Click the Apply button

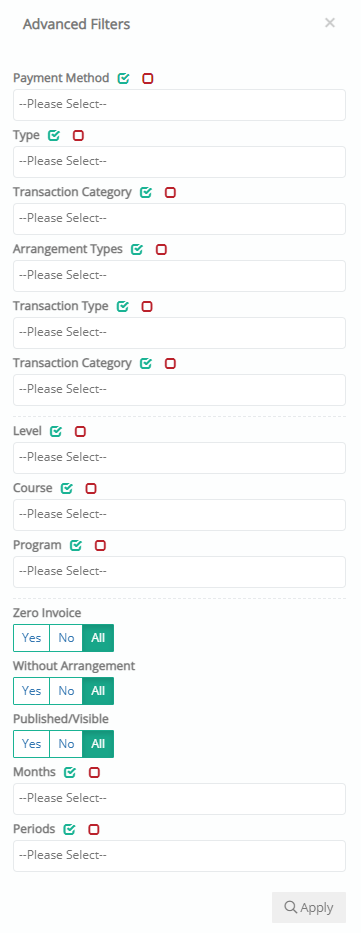pos(309,907)
